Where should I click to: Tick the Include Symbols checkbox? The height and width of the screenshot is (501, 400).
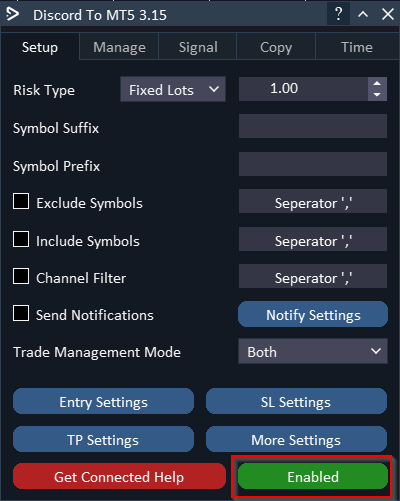(x=21, y=239)
